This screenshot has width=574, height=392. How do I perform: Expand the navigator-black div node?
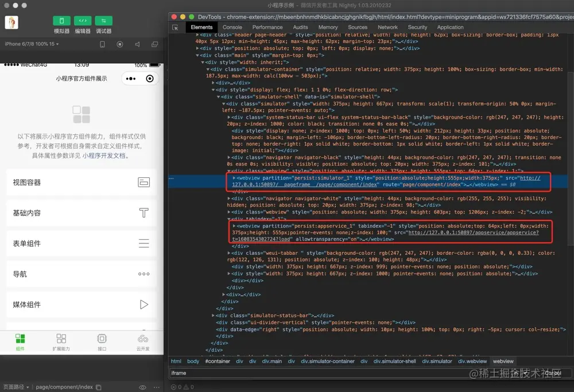pyautogui.click(x=229, y=157)
